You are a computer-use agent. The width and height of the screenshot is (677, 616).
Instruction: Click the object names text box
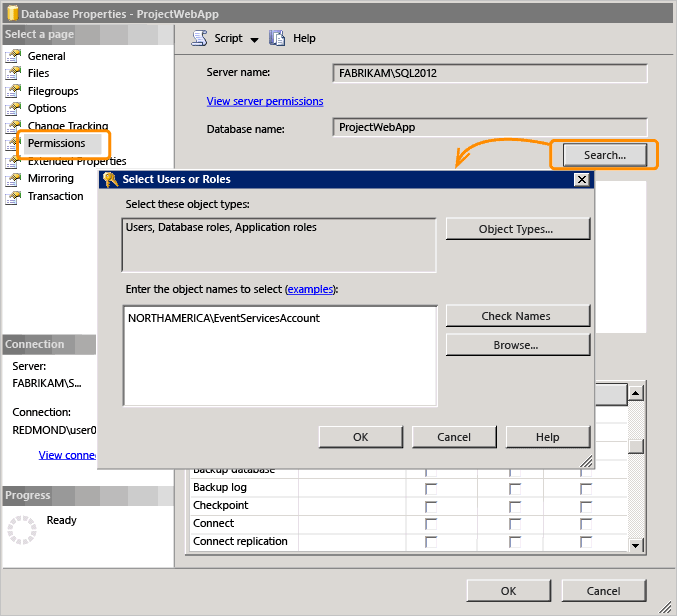[x=280, y=356]
